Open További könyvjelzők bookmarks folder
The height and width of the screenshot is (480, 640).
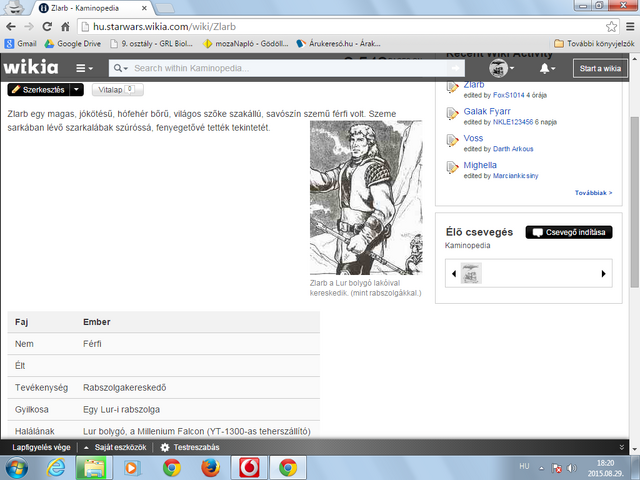click(x=594, y=44)
